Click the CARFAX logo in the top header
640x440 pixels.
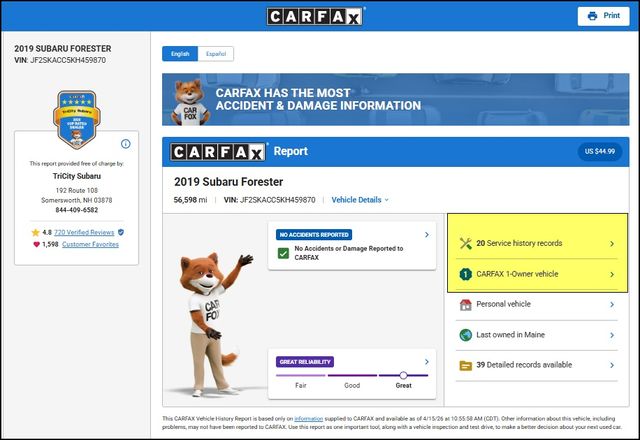(315, 16)
